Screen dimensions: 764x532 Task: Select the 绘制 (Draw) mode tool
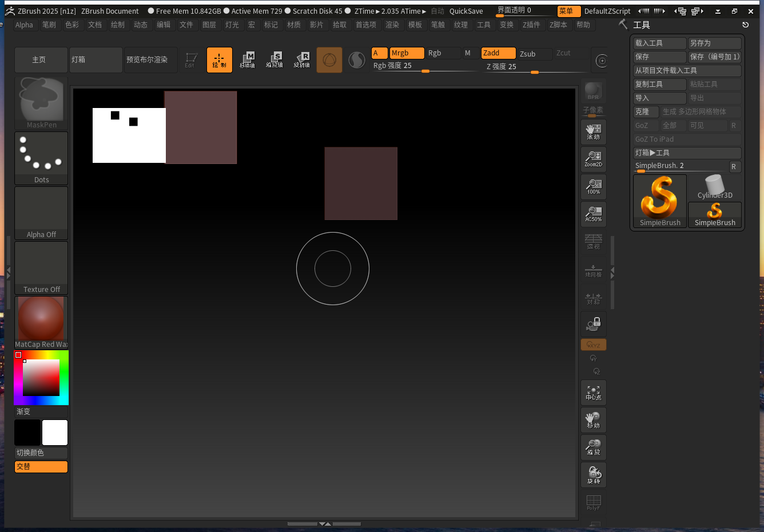pyautogui.click(x=220, y=60)
